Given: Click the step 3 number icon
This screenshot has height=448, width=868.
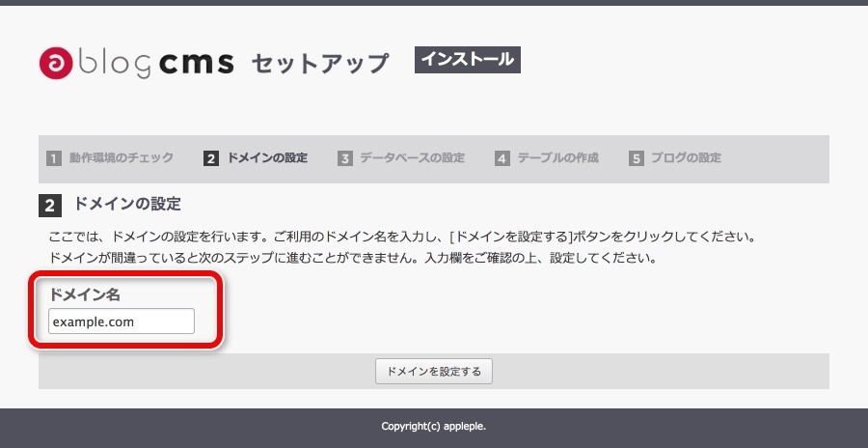Looking at the screenshot, I should pos(345,158).
